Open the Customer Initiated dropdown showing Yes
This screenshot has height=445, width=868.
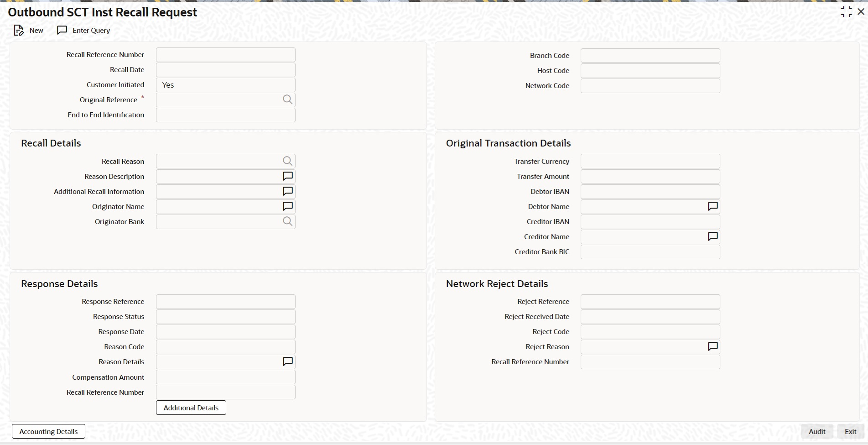pyautogui.click(x=226, y=85)
